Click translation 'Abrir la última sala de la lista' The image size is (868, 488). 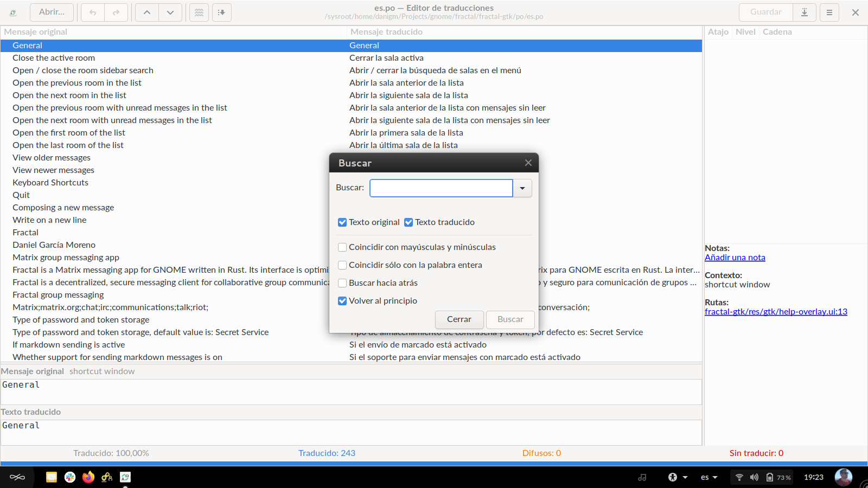[x=403, y=145]
